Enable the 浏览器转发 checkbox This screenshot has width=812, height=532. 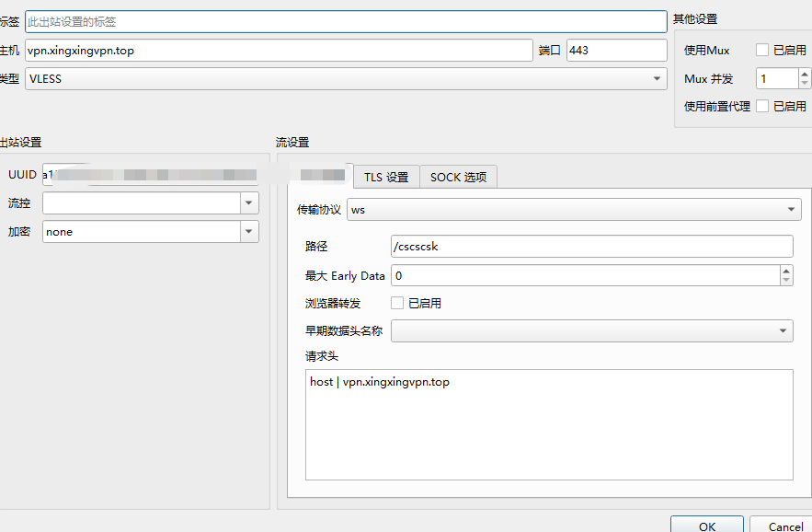pyautogui.click(x=397, y=303)
